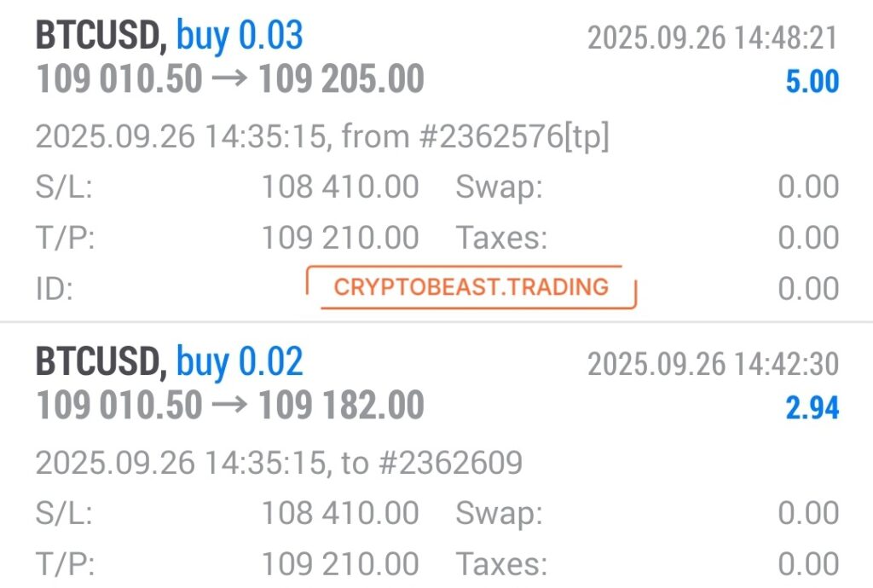Screen dimensions: 873x588
Task: Click the arrow between 109 010.50 and 109 205.00
Action: point(230,78)
